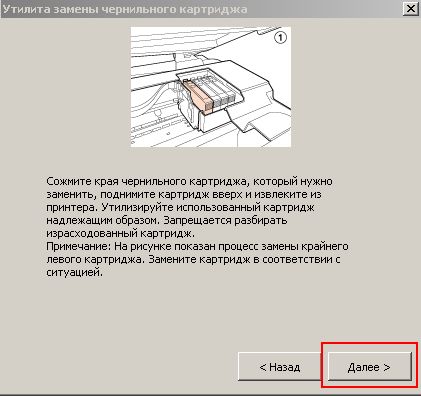
Task: Click the title "Утилита замены чернильного картриджа"
Action: tap(125, 9)
